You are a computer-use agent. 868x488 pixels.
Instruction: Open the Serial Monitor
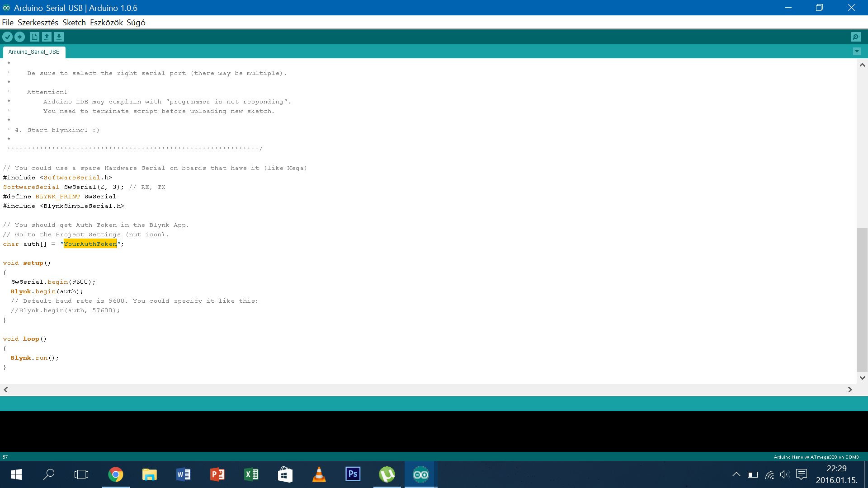[x=856, y=37]
